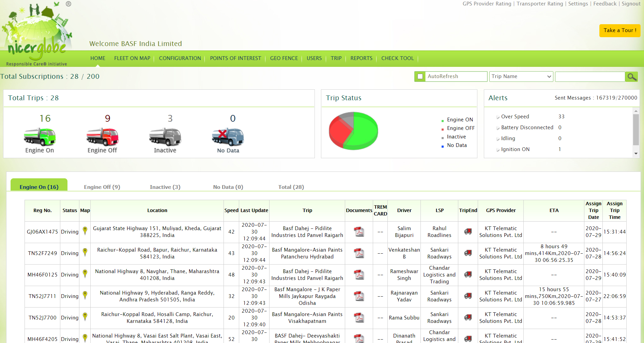Image resolution: width=644 pixels, height=343 pixels.
Task: Click the Take a Tour button
Action: tap(620, 30)
